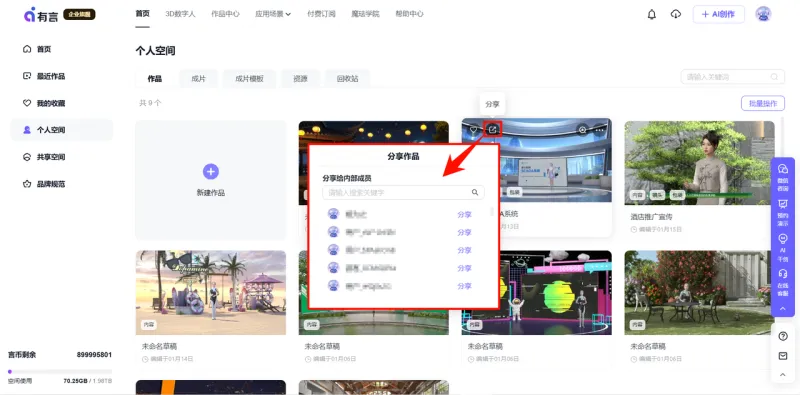Click the 酒店推广宣传 title text
This screenshot has width=800, height=395.
pos(652,217)
